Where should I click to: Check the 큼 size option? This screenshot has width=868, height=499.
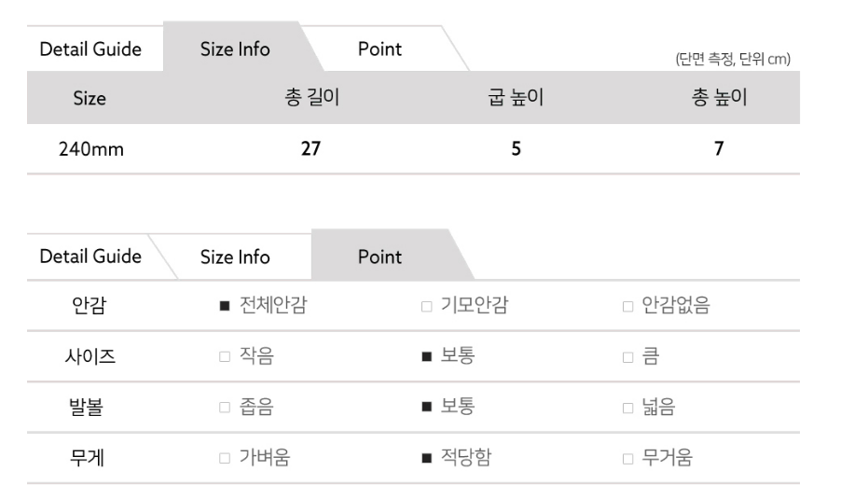pyautogui.click(x=627, y=356)
